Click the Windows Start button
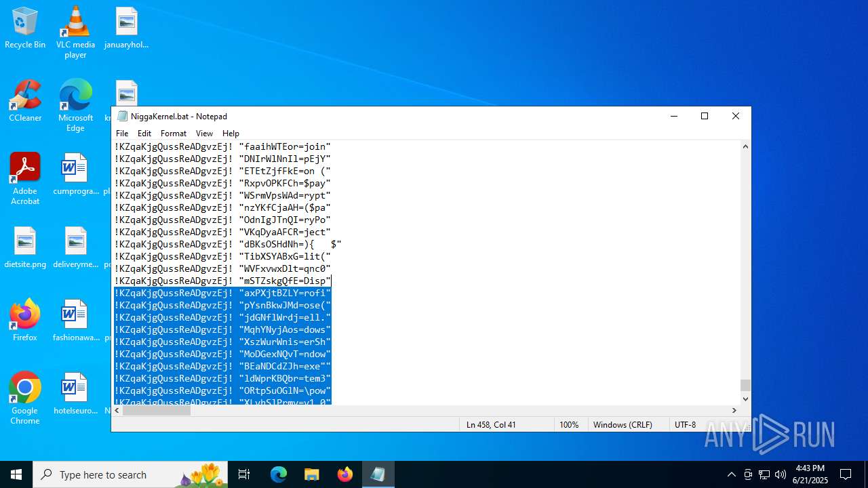The width and height of the screenshot is (868, 488). [16, 474]
